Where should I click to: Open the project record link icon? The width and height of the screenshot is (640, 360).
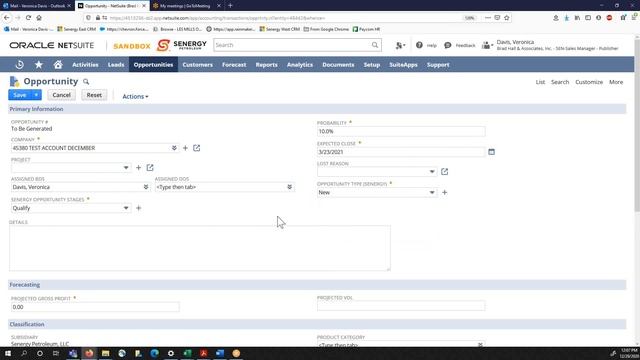pyautogui.click(x=150, y=167)
